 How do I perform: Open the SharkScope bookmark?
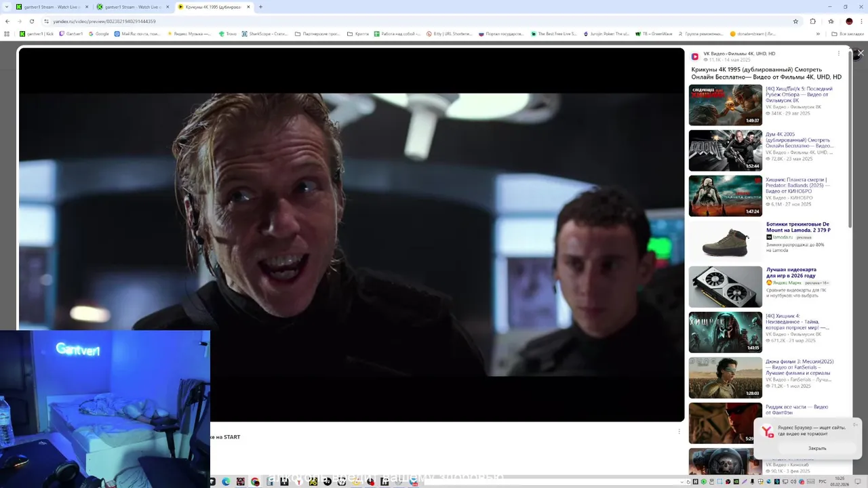point(265,33)
